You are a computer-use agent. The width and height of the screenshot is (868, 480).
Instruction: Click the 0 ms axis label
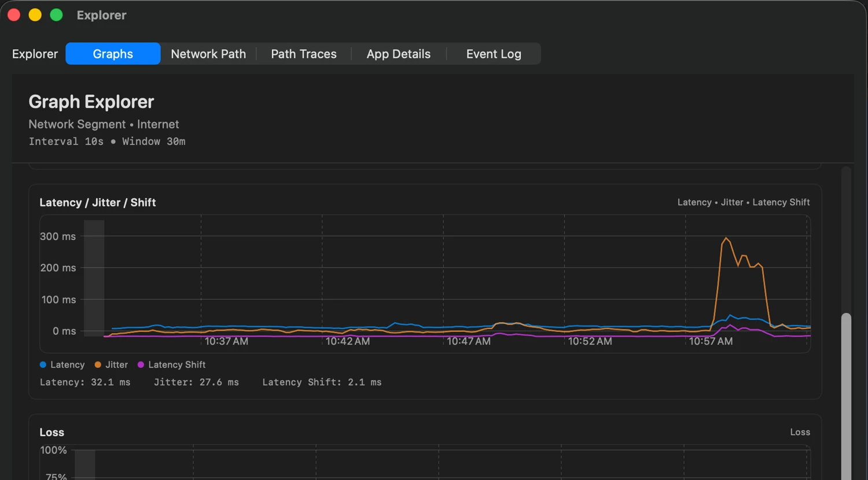pyautogui.click(x=64, y=331)
